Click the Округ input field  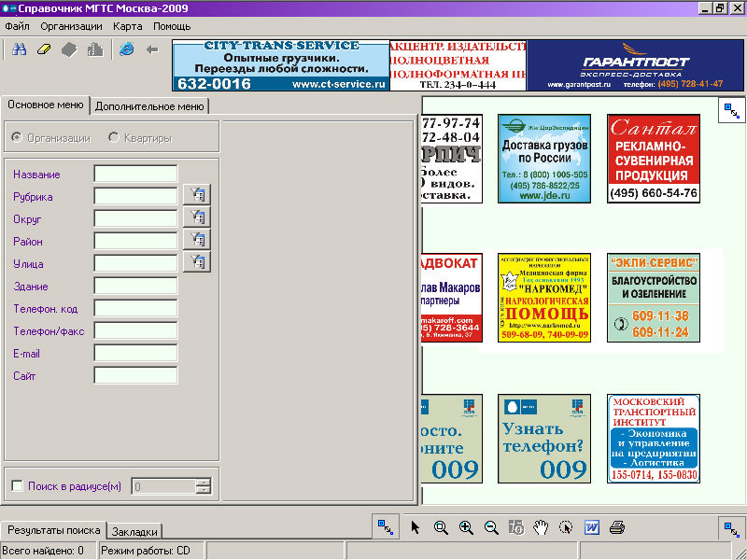[x=135, y=218]
